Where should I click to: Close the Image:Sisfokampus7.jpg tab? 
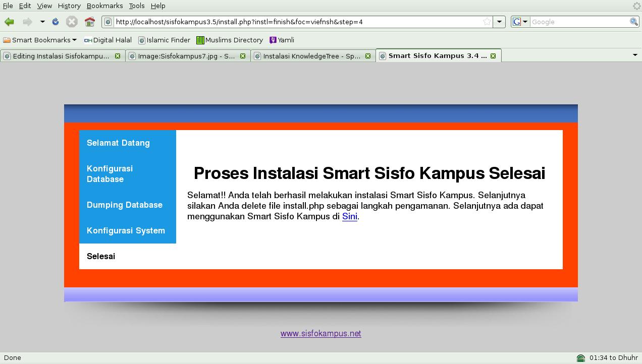click(x=243, y=56)
